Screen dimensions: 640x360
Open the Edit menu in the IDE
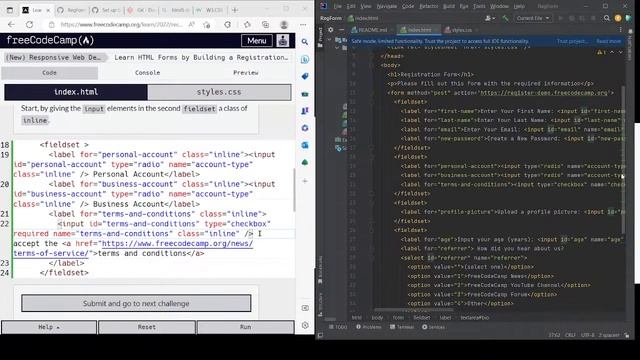(351, 6)
